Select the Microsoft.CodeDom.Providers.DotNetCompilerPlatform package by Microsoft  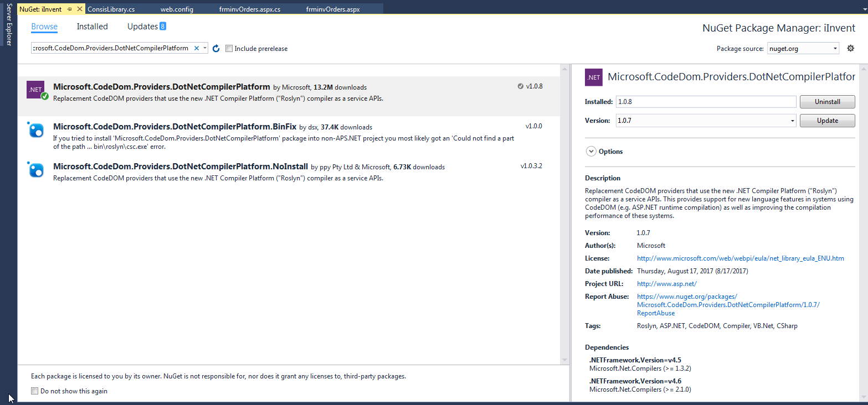(x=288, y=96)
